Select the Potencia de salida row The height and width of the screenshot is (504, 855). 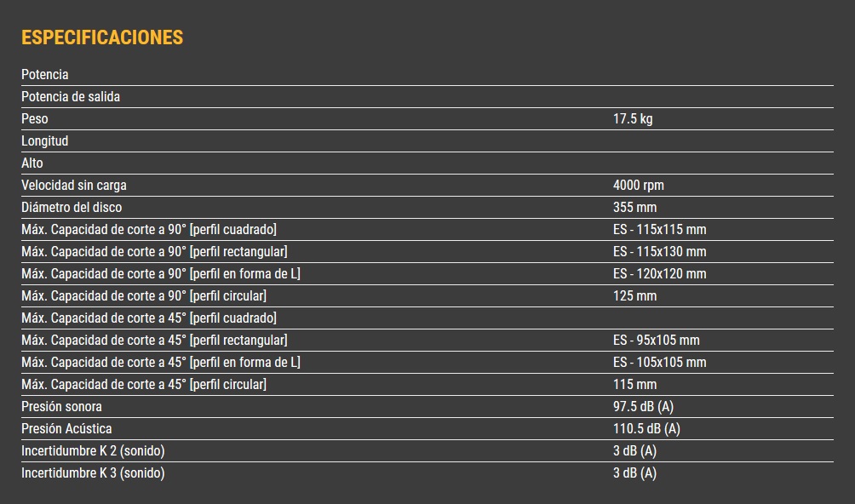[71, 97]
